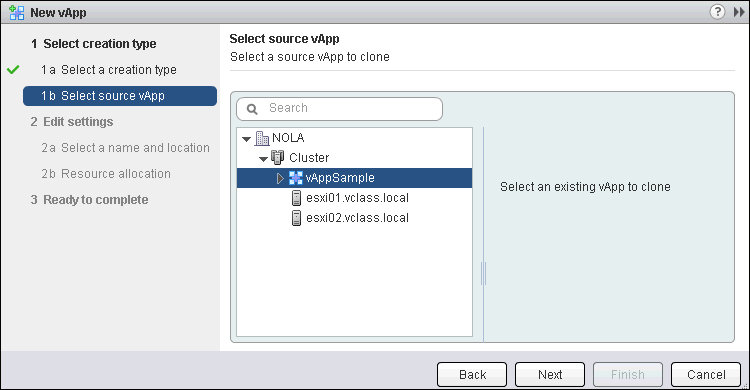Image resolution: width=750 pixels, height=390 pixels.
Task: Cancel the New vApp wizard
Action: click(706, 374)
